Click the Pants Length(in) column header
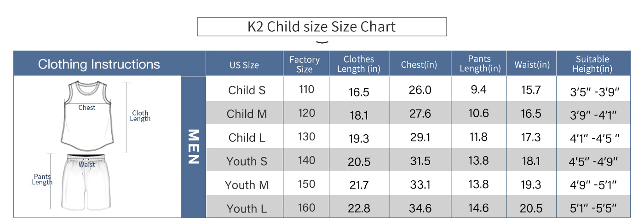Viewport: 644px width, 224px height. pyautogui.click(x=479, y=64)
